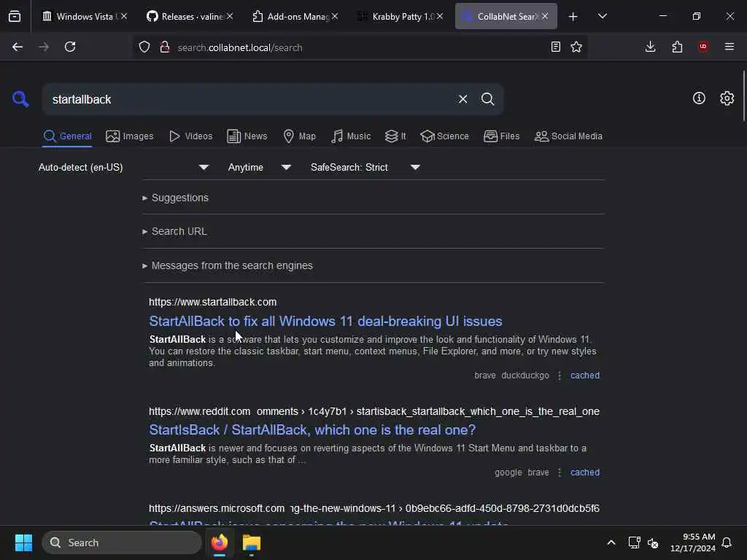Click the answers.microsoft.com result URL
The image size is (747, 560).
click(374, 508)
